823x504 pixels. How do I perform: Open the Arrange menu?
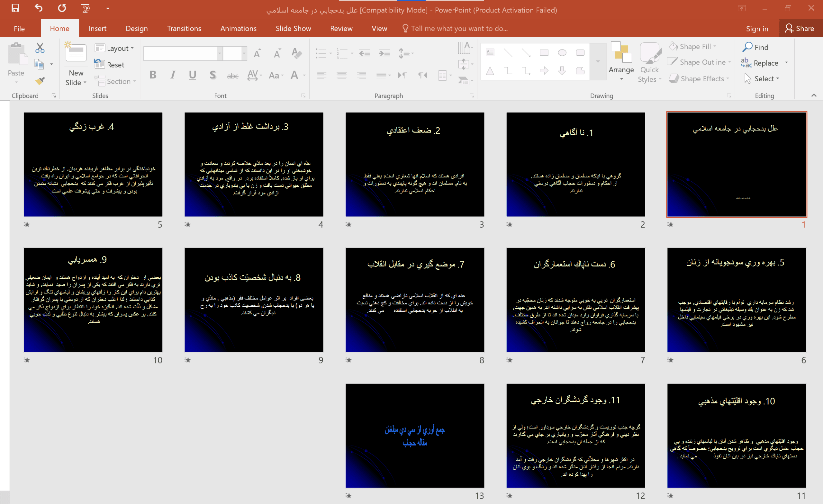click(621, 61)
